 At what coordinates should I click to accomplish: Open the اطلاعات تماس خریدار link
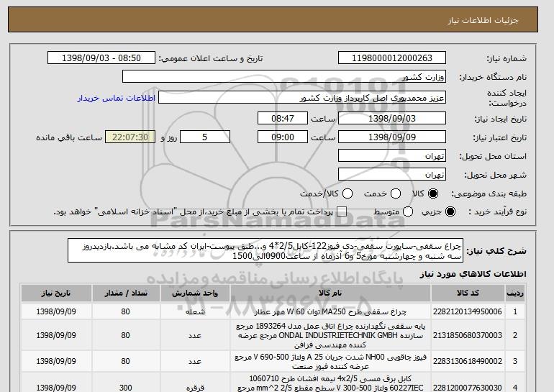point(117,98)
